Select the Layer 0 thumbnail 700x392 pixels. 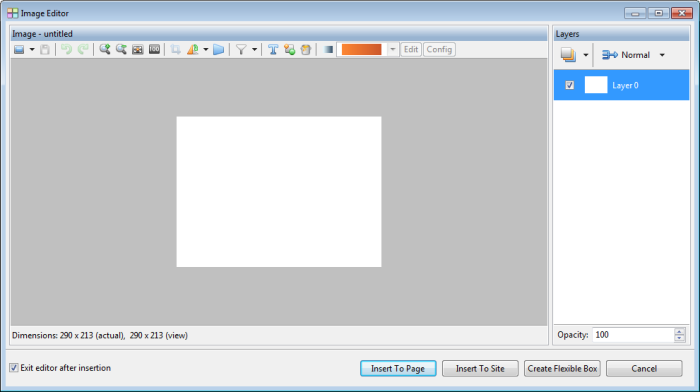tap(596, 85)
